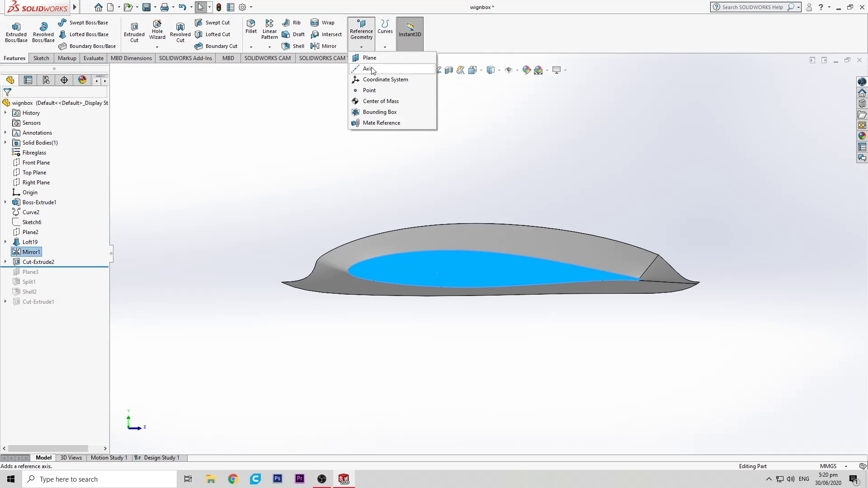Choose Lofted Boss/Base feature

84,34
